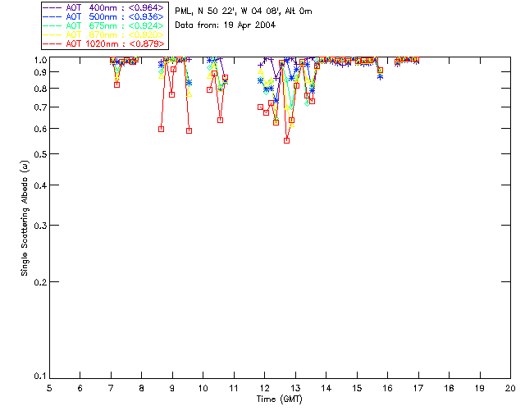Select the AOT 1020nm legend entry

(104, 43)
